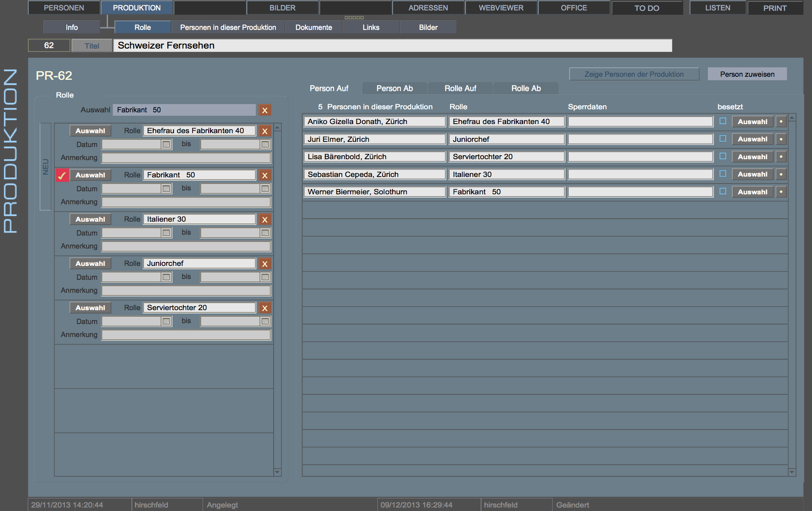The image size is (812, 511).
Task: Uncheck the red checkmark beside Fabrikant role
Action: click(62, 175)
